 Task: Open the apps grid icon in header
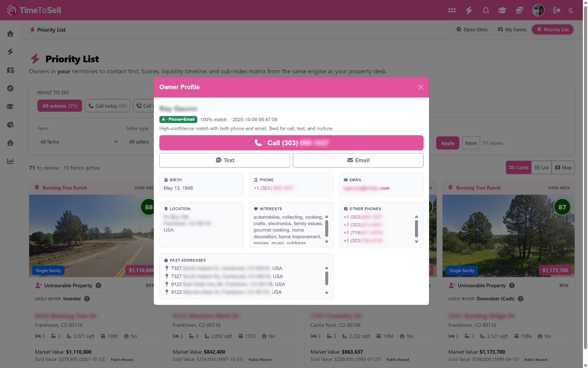[x=452, y=10]
